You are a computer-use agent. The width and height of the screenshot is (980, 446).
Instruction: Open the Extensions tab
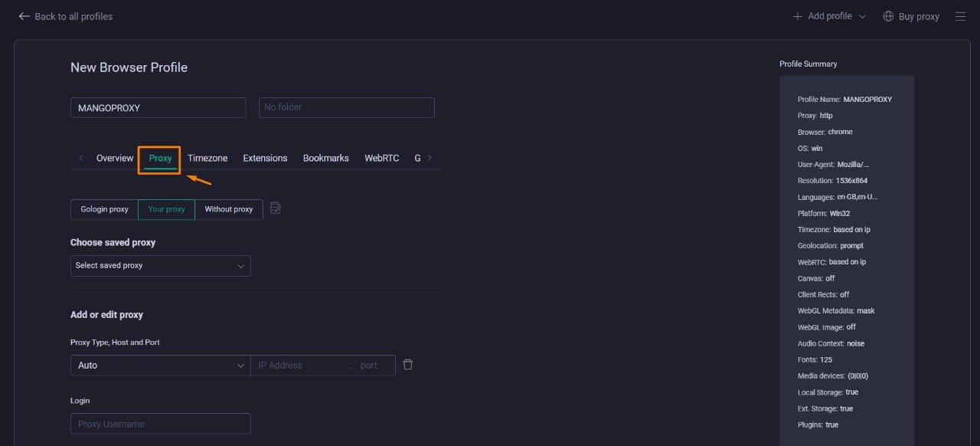tap(265, 158)
